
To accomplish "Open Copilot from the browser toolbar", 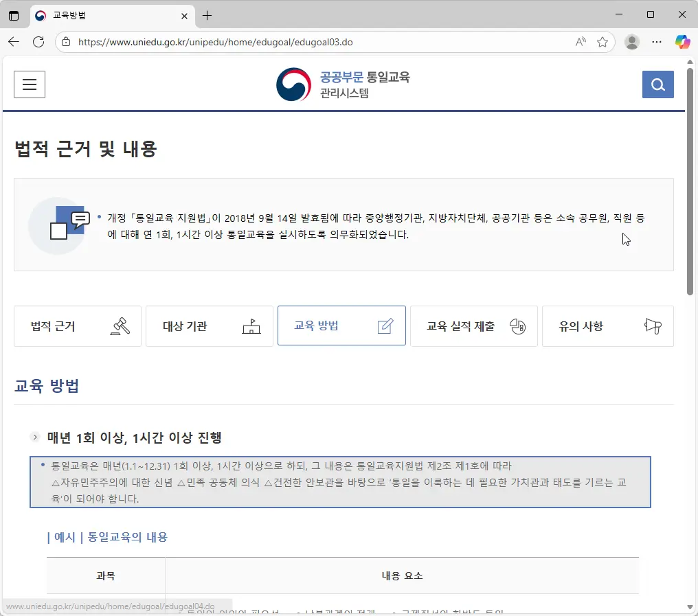I will click(x=682, y=42).
